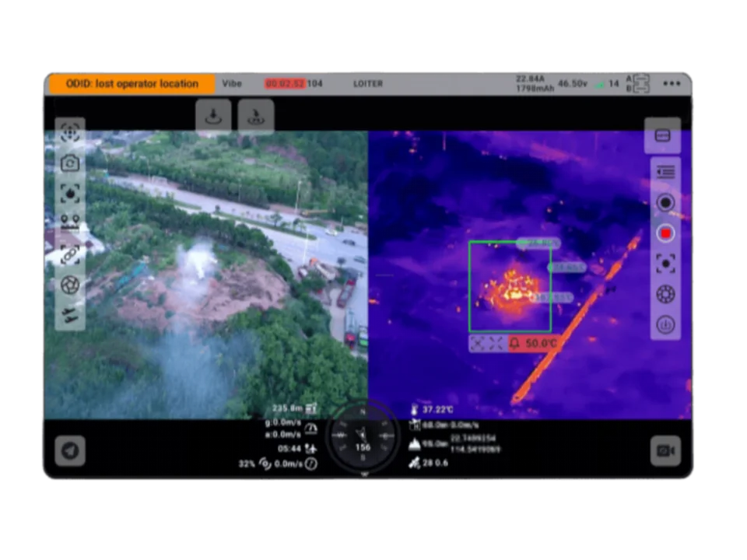Image resolution: width=747 pixels, height=560 pixels.
Task: Open the aperture shutter icon
Action: 70,285
